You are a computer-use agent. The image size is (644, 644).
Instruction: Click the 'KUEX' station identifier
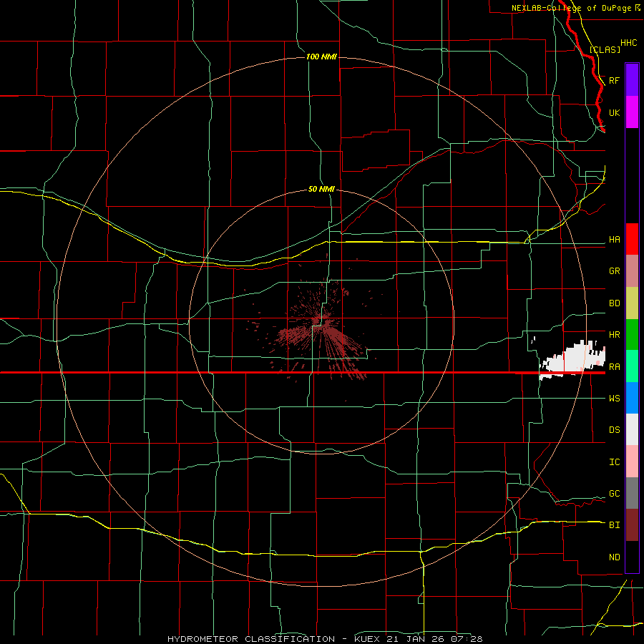[x=368, y=639]
